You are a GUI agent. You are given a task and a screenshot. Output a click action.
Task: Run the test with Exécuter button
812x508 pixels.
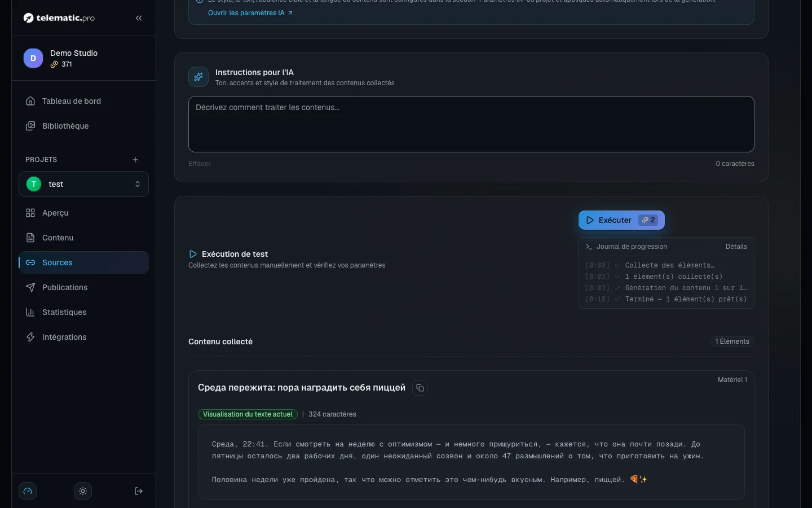click(621, 220)
